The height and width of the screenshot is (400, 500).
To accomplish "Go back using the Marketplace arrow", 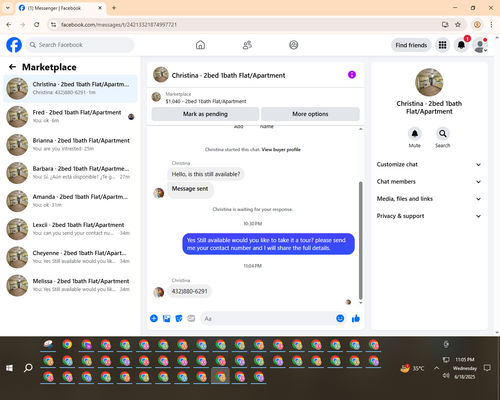I will click(x=12, y=67).
